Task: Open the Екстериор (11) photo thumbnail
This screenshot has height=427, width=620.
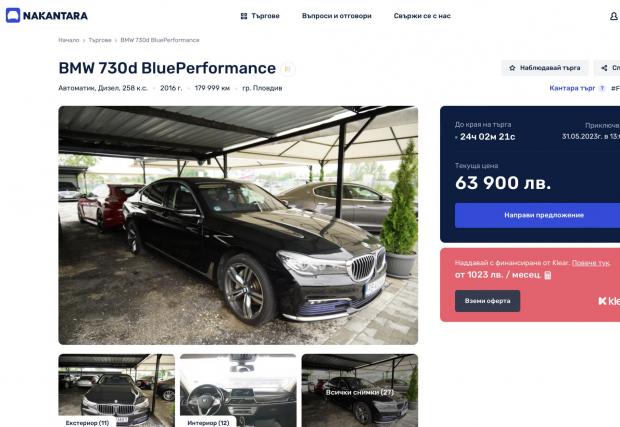Action: 117,390
